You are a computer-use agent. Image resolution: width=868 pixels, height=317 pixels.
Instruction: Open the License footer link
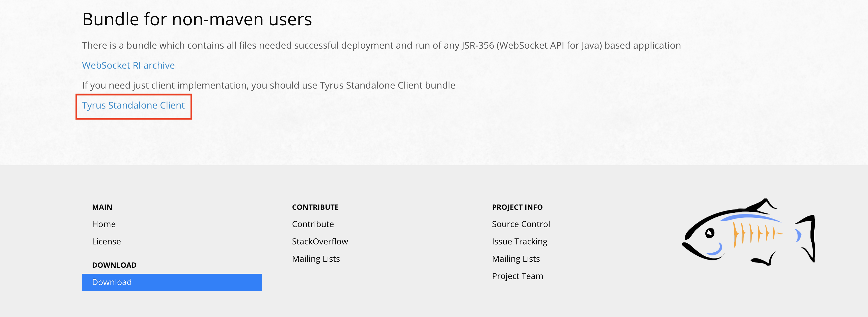[106, 242]
